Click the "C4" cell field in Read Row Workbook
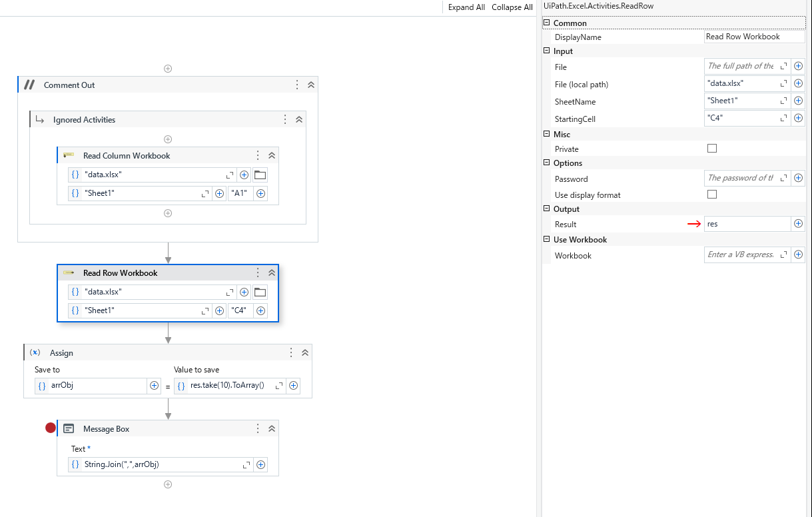Image resolution: width=812 pixels, height=517 pixels. [x=240, y=310]
